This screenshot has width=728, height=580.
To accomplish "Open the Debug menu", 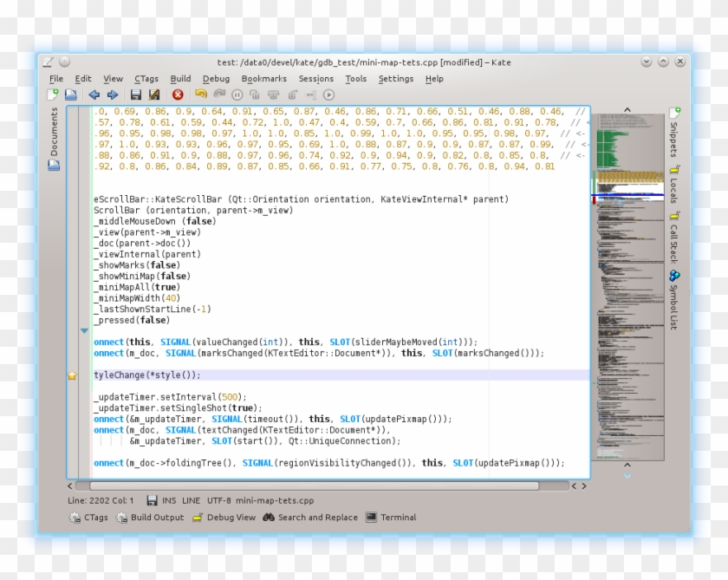I will pyautogui.click(x=216, y=79).
